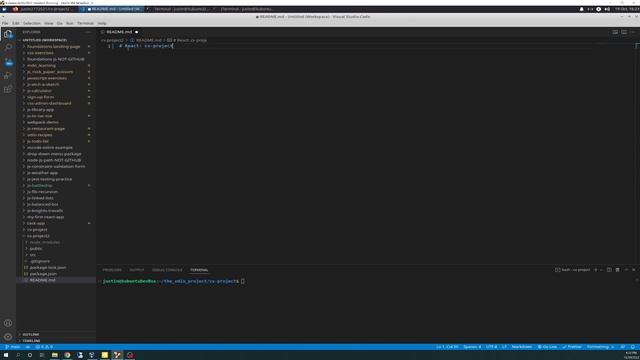Select the bash cv-project terminal label
Screen dimensions: 640x360
(572, 270)
